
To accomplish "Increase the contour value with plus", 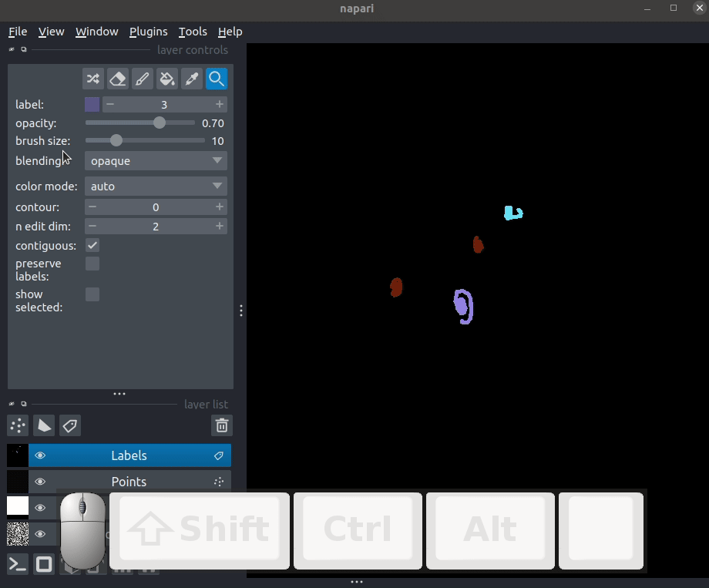I will (219, 207).
